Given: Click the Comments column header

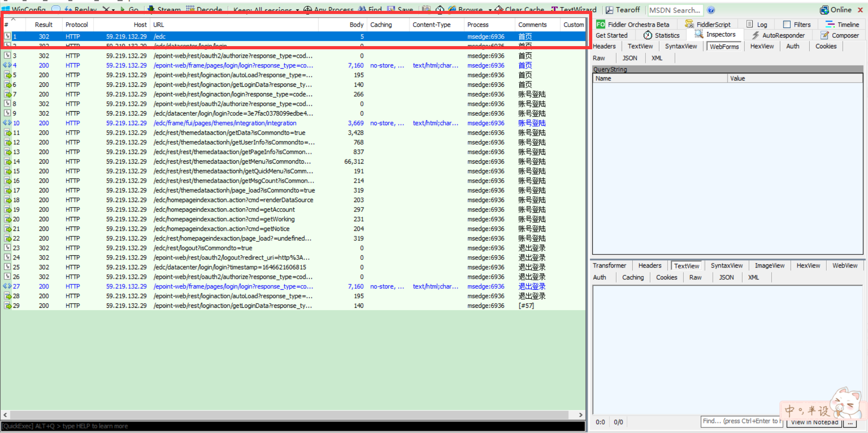Looking at the screenshot, I should click(x=537, y=24).
